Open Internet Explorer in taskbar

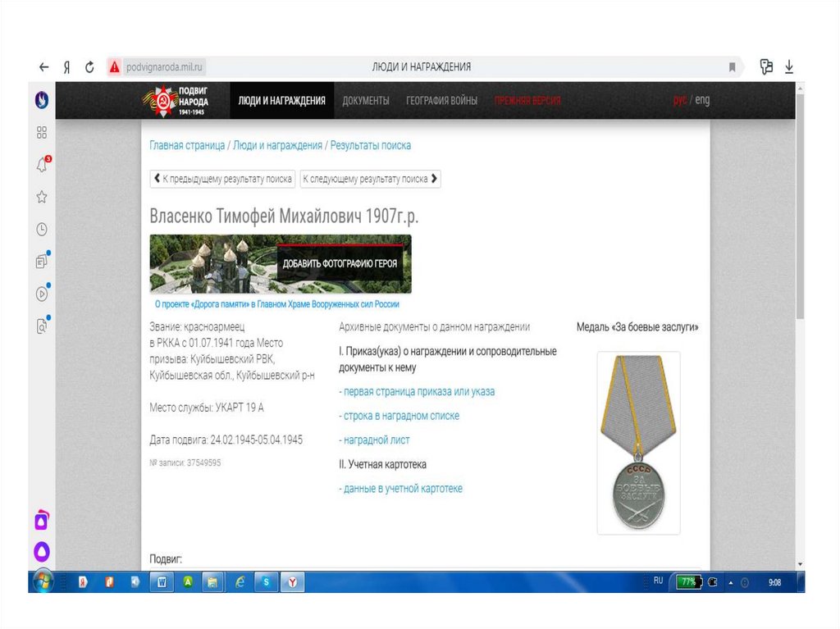pyautogui.click(x=240, y=582)
